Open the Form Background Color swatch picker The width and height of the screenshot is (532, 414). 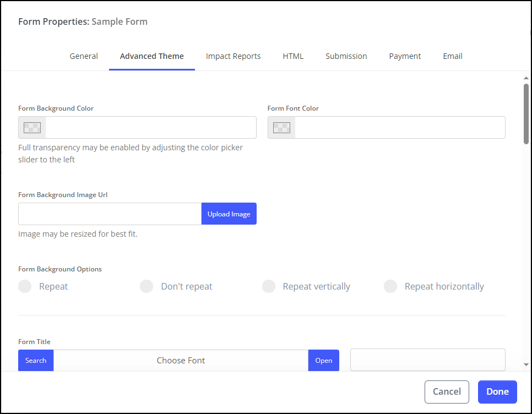(x=32, y=128)
